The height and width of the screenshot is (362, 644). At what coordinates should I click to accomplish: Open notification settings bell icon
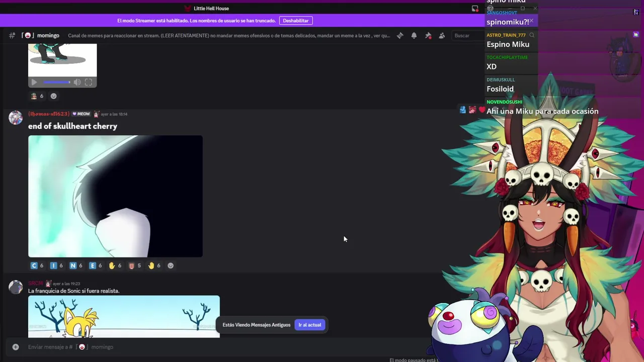(x=414, y=35)
